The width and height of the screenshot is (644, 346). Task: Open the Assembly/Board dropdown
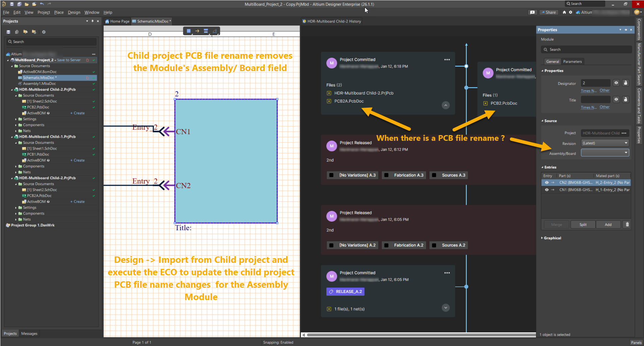(x=605, y=153)
